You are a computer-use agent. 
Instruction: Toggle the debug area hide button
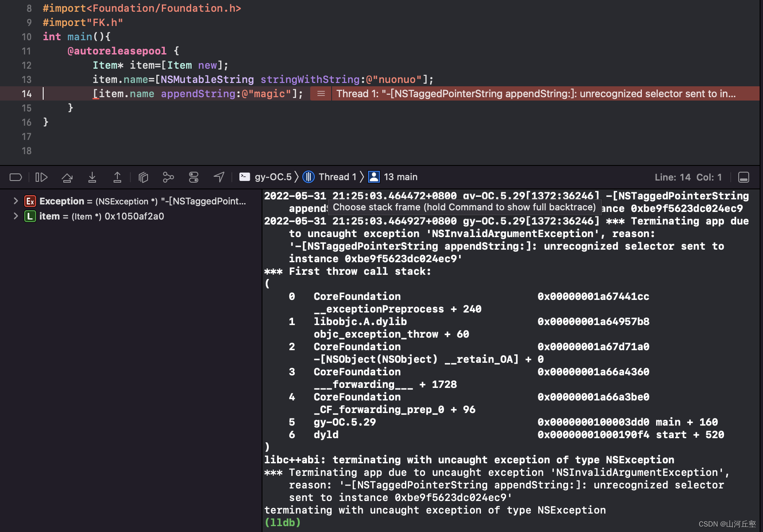click(x=743, y=177)
